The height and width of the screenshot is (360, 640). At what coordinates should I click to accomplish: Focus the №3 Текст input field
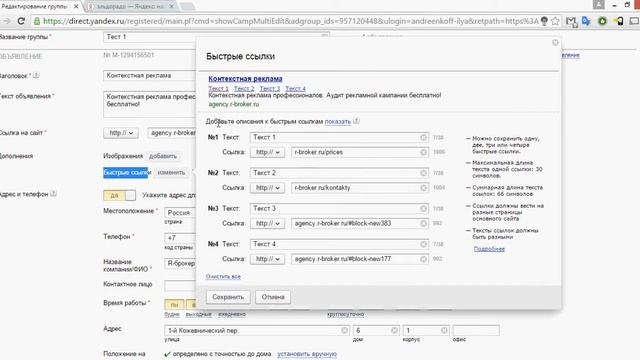click(339, 209)
